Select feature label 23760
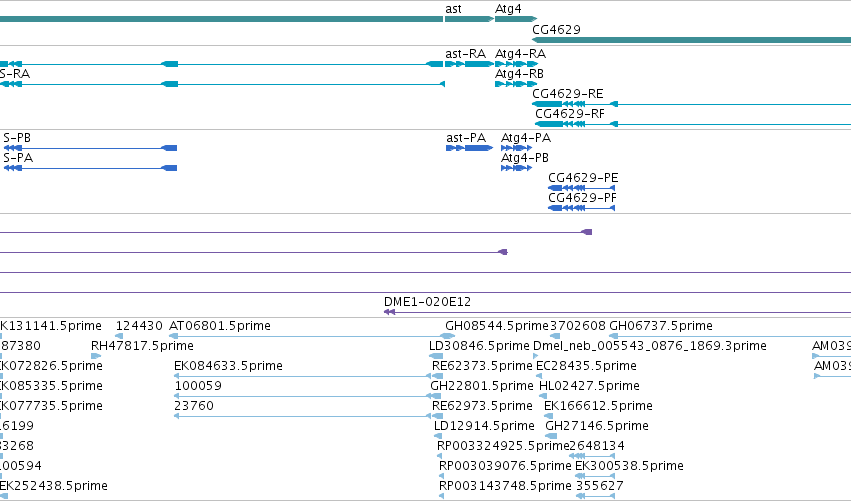Screen dimensions: 851x501 point(194,406)
